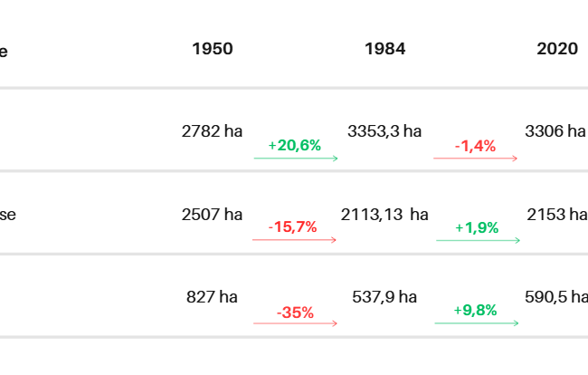
Task: Click the 2020 column header
Action: pos(556,49)
